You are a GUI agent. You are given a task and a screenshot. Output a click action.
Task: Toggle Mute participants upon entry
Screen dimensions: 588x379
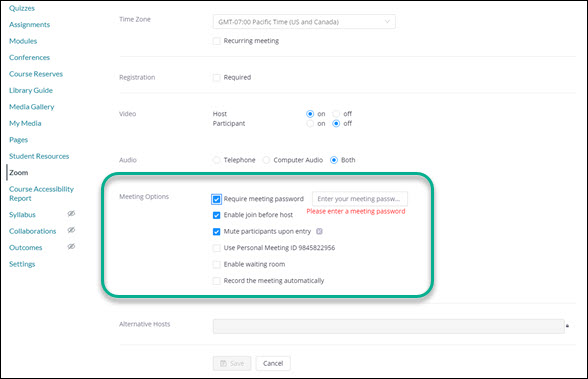coord(216,232)
